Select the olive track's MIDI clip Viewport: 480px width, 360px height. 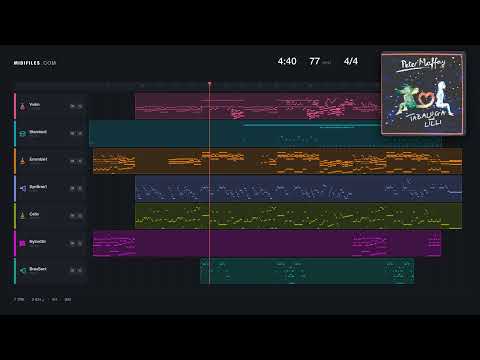coord(299,216)
